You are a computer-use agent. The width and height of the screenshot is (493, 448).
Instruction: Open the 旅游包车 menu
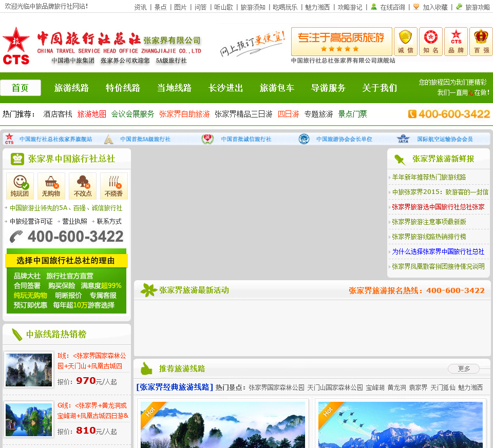(277, 88)
